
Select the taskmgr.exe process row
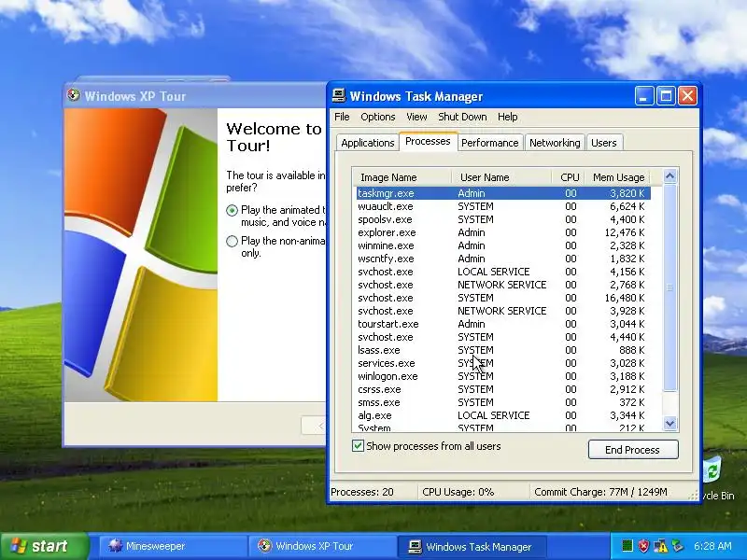tap(503, 193)
